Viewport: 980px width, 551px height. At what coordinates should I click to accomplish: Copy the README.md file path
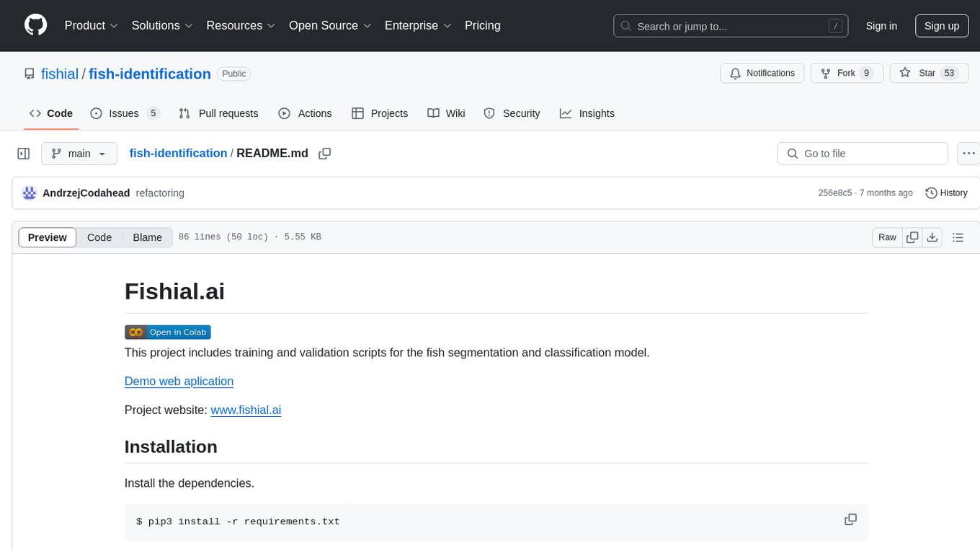pyautogui.click(x=325, y=154)
